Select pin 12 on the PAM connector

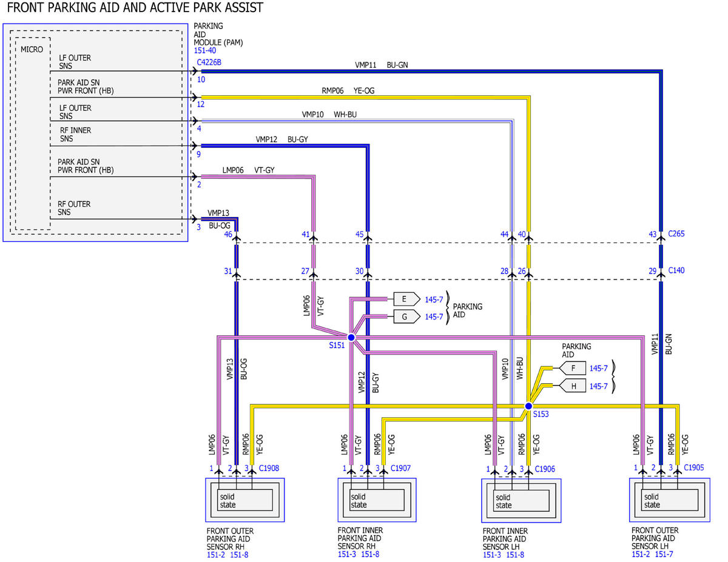201,104
